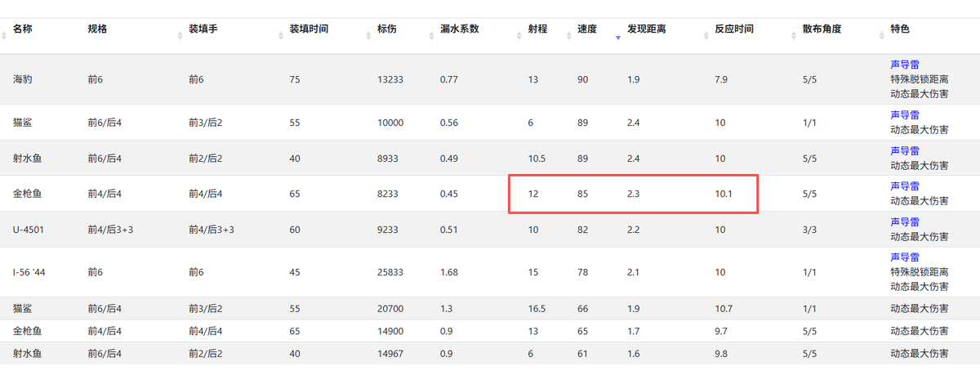Image resolution: width=980 pixels, height=371 pixels.
Task: Open 声导雷 link in the 猫鲨 row
Action: [x=904, y=115]
